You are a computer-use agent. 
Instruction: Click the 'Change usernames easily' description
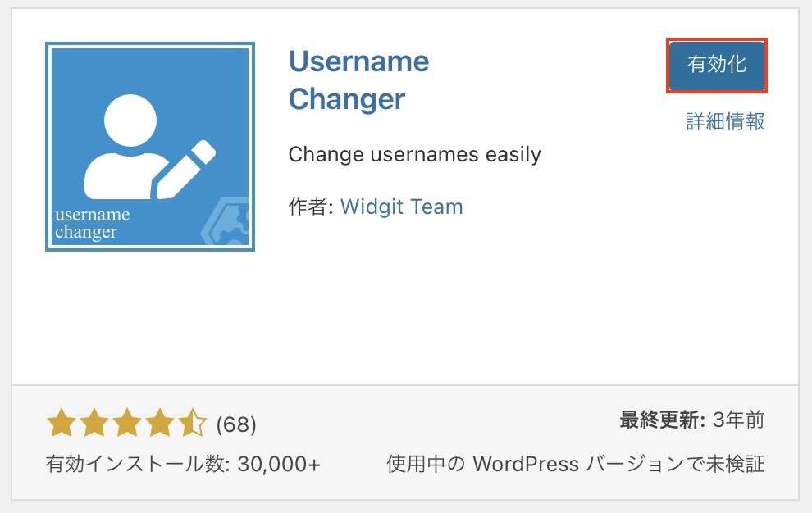coord(414,154)
